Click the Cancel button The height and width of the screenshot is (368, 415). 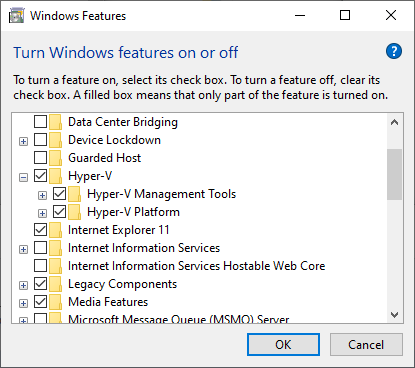click(366, 345)
